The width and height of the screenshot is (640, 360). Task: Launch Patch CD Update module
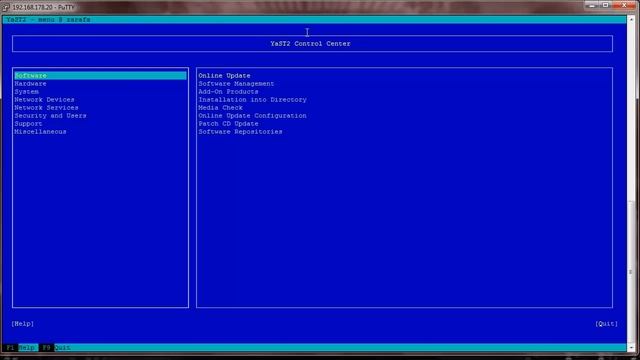[228, 124]
